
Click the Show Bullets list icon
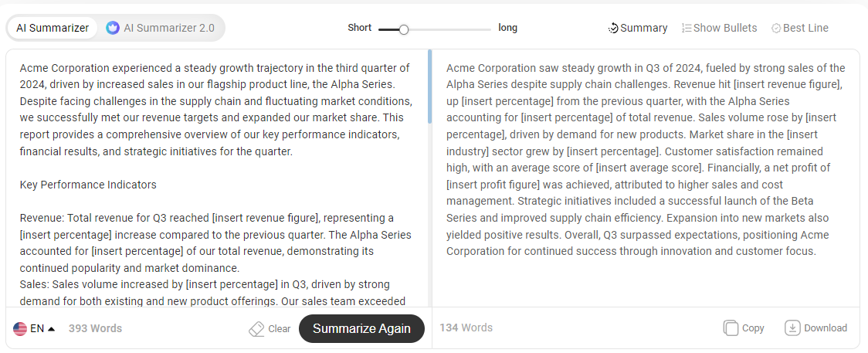tap(686, 29)
